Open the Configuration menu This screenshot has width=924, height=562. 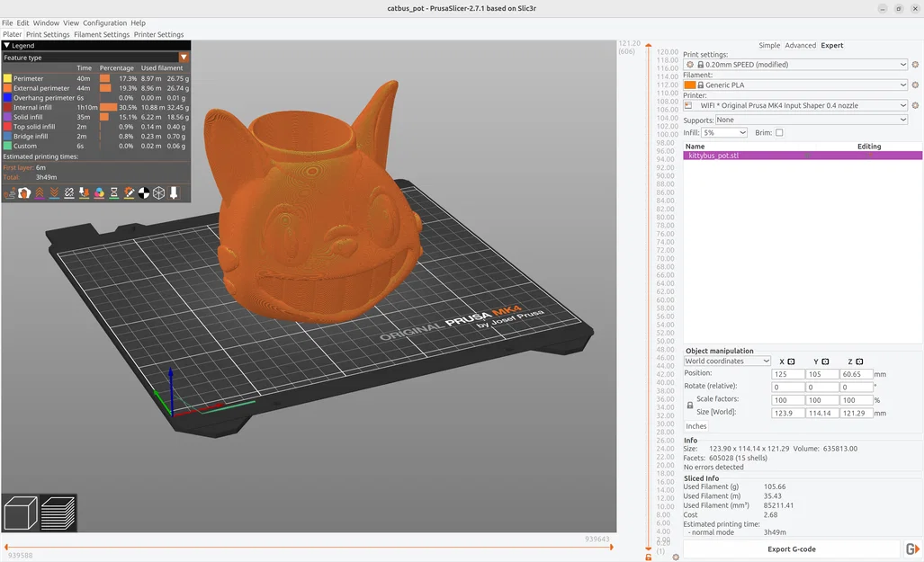[x=104, y=23]
